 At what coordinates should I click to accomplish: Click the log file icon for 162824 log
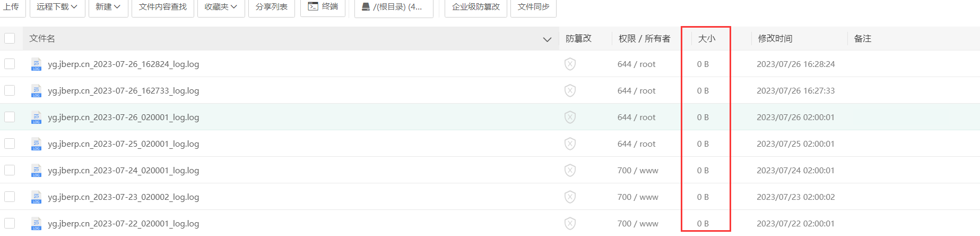coord(36,64)
